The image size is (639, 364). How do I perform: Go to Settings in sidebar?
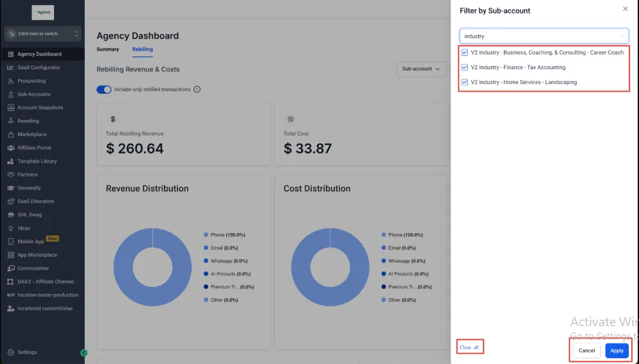pos(27,352)
